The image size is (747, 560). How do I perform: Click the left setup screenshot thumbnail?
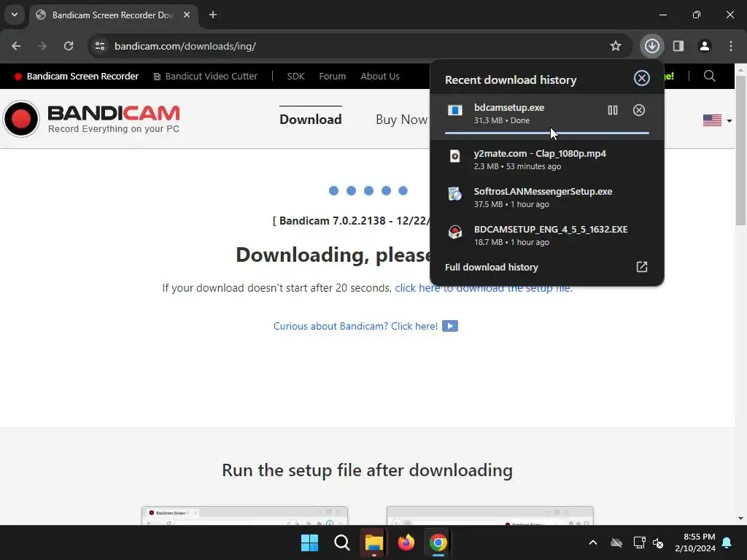point(244,516)
